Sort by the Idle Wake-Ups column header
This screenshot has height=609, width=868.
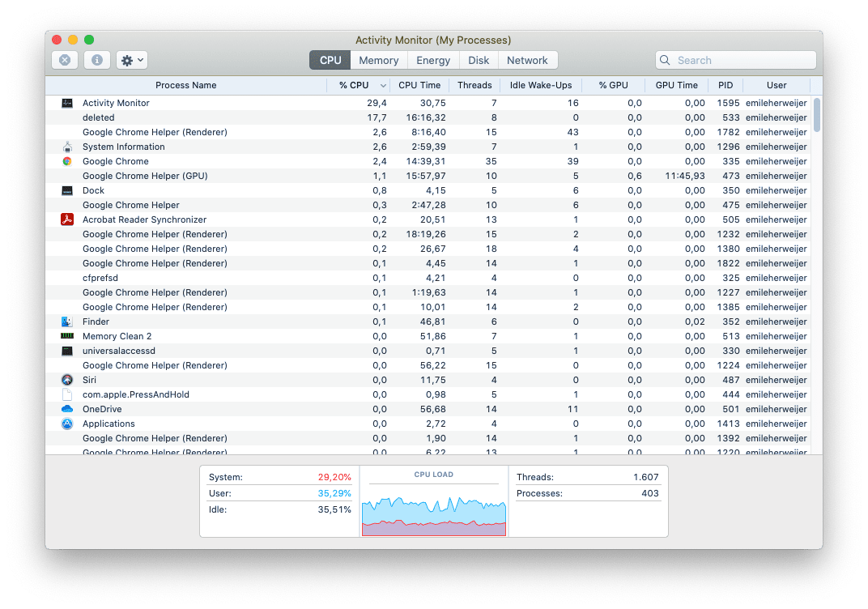click(x=541, y=85)
